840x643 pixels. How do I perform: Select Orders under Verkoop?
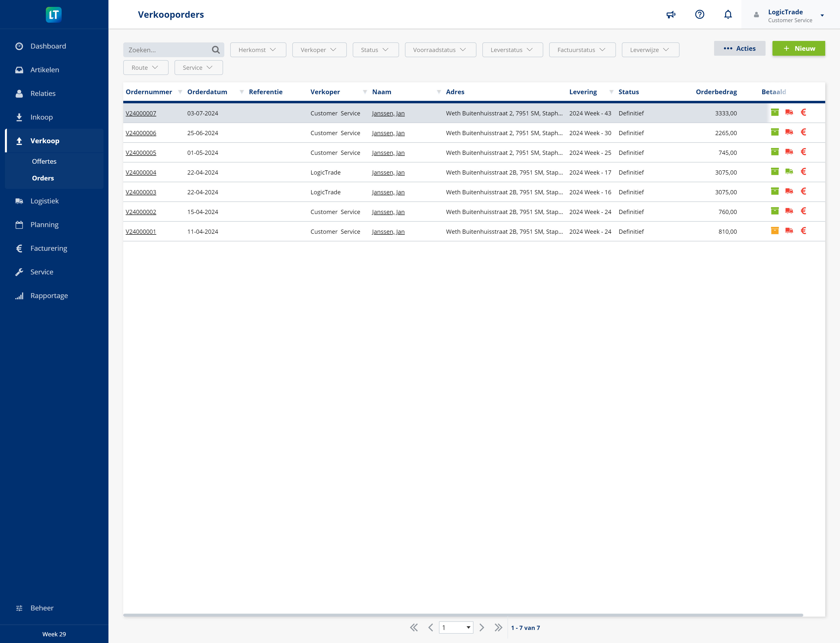(x=43, y=178)
